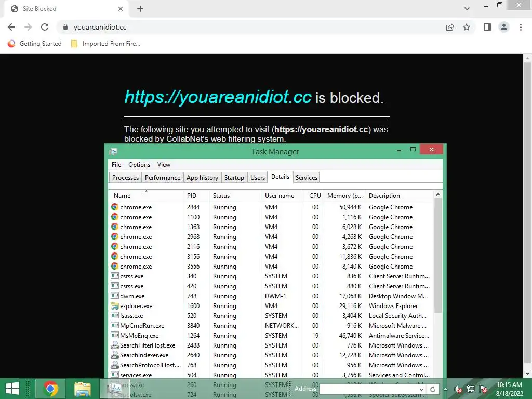Switch to the Performance tab

163,178
